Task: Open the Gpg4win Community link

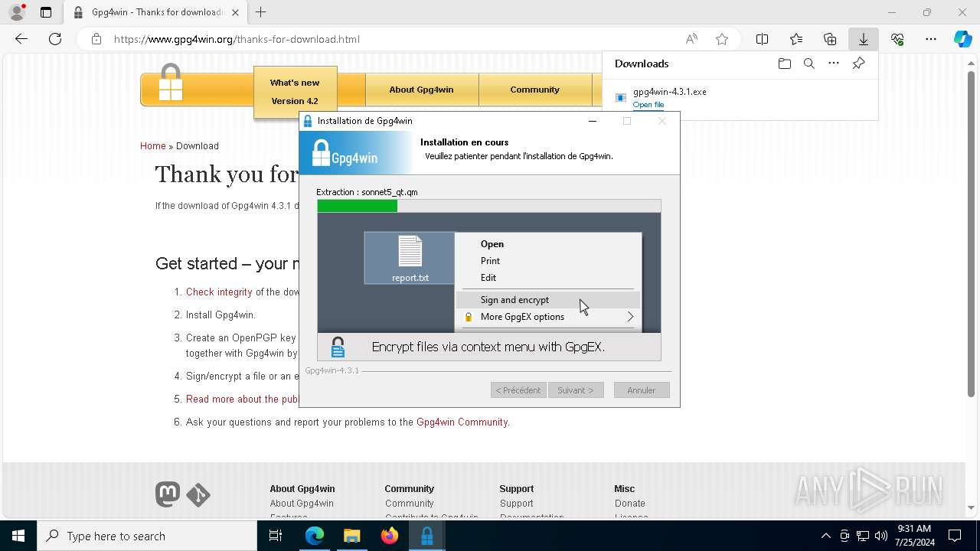Action: (x=462, y=422)
